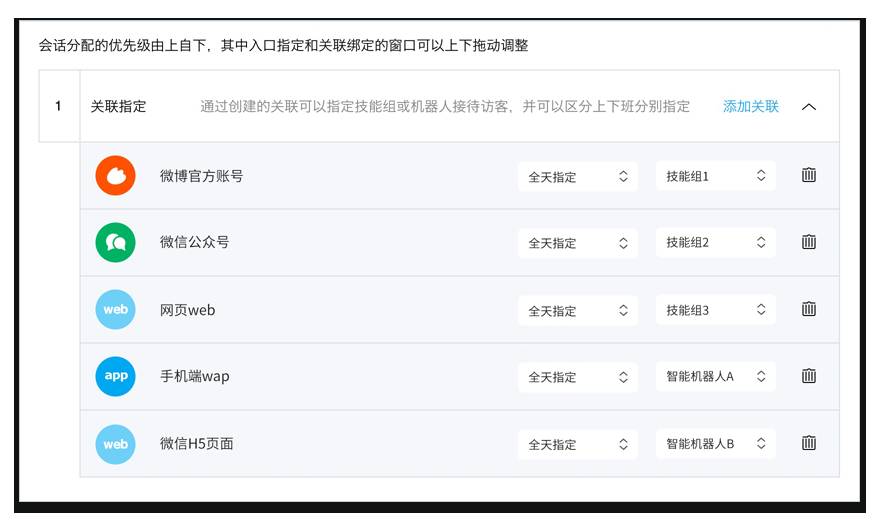Viewport: 880px width, 522px height.
Task: Click the blue app icon for 手机端wap
Action: tap(115, 377)
